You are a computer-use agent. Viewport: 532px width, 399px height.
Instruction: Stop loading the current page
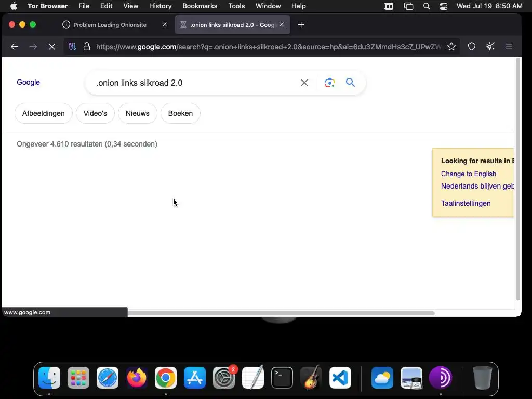52,46
